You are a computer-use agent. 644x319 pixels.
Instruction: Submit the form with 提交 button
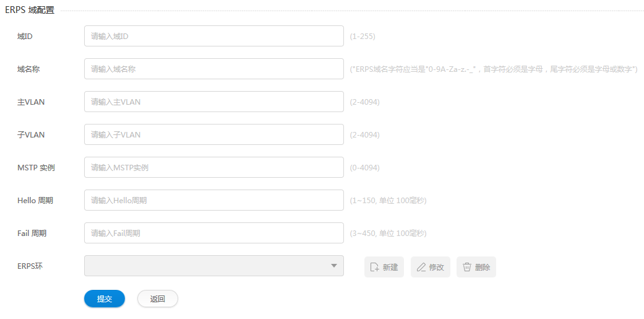pyautogui.click(x=105, y=299)
